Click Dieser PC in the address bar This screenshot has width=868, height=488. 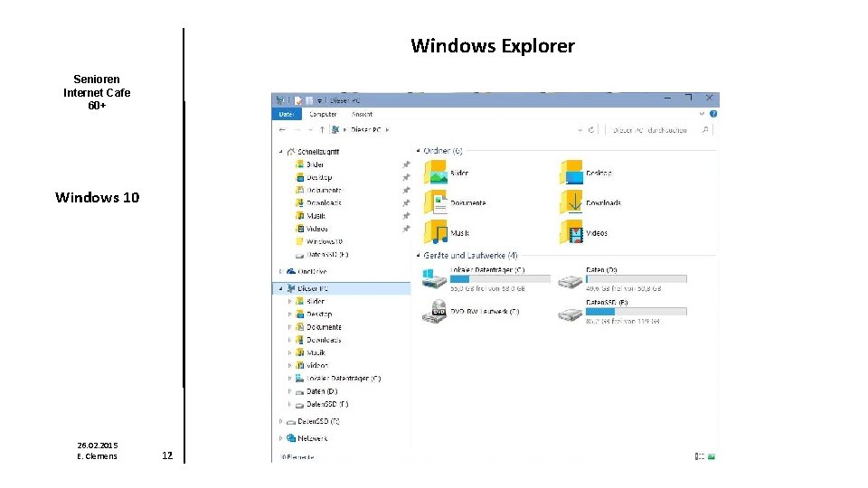coord(366,130)
